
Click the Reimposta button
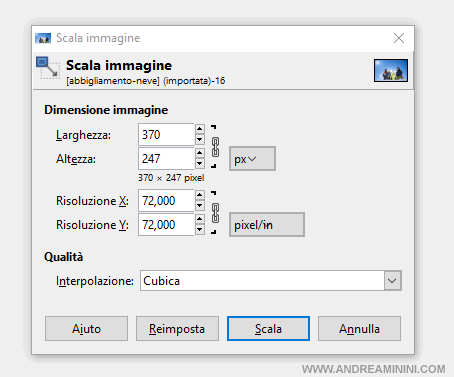(177, 329)
